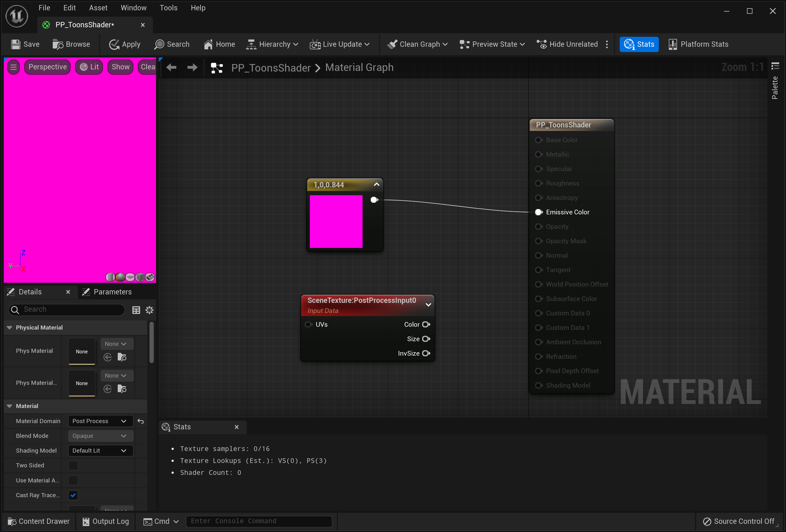
Task: Open the Material Domain dropdown
Action: point(100,421)
